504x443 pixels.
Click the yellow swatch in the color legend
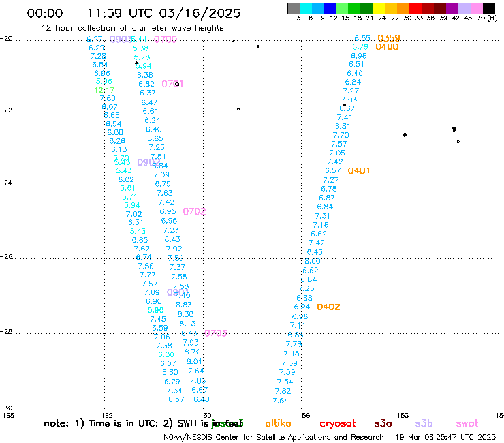coord(379,8)
